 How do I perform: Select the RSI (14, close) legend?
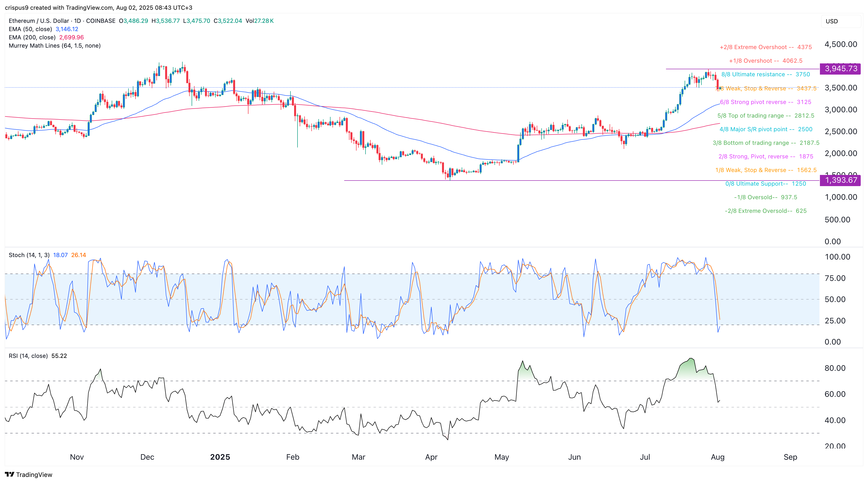29,356
